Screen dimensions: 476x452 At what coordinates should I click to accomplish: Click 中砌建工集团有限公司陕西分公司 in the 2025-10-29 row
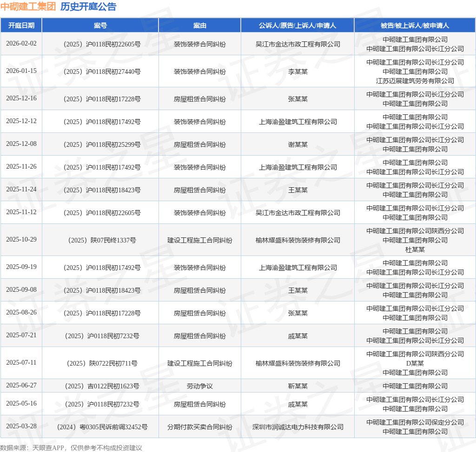coord(415,231)
